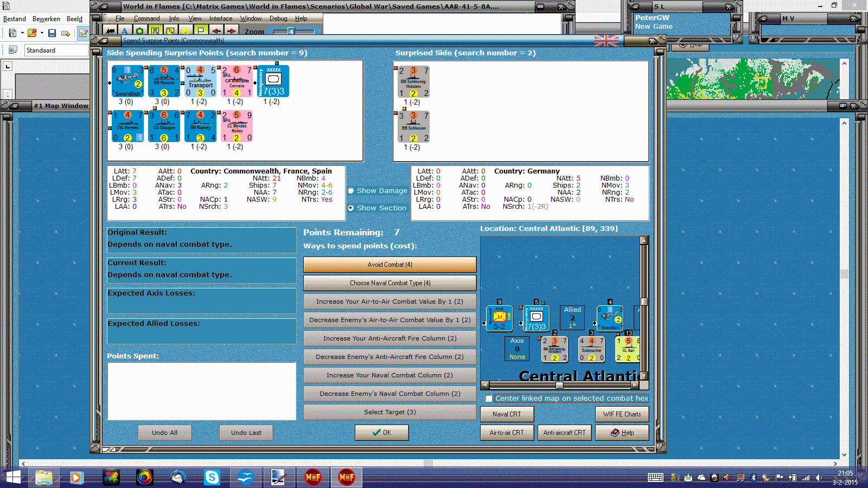Image resolution: width=868 pixels, height=488 pixels.
Task: Select the CA Canarias Cervera counter
Action: click(237, 81)
